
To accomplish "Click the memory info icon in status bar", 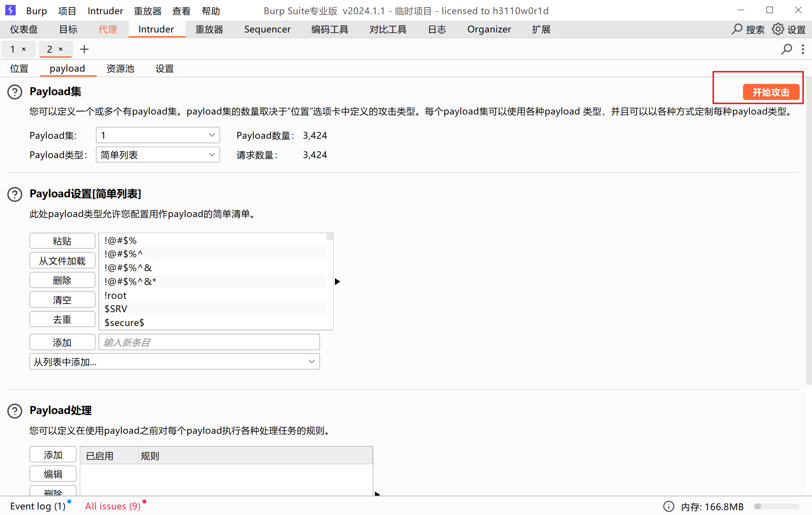I will click(x=669, y=506).
